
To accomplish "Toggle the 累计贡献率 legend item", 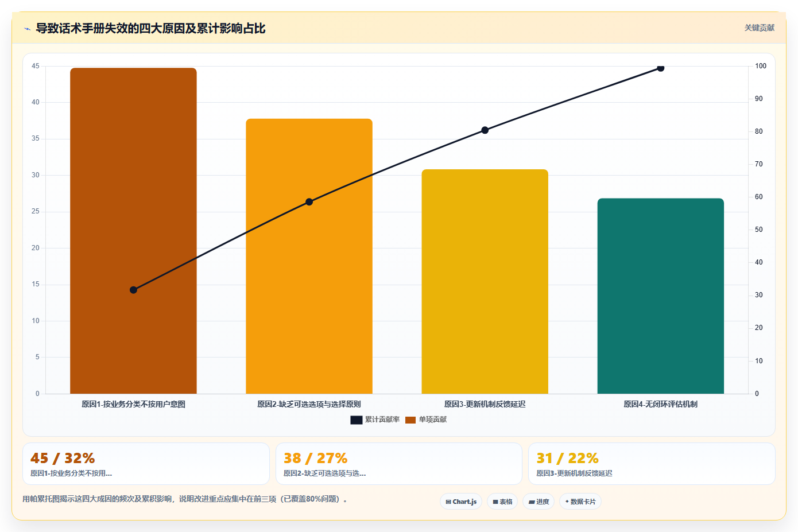I will tap(375, 420).
